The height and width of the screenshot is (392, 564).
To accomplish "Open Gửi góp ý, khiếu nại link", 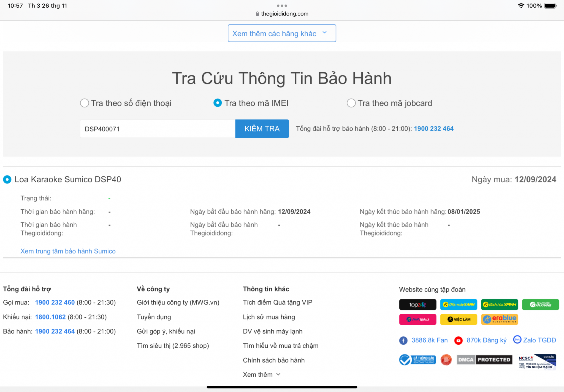I will (166, 331).
